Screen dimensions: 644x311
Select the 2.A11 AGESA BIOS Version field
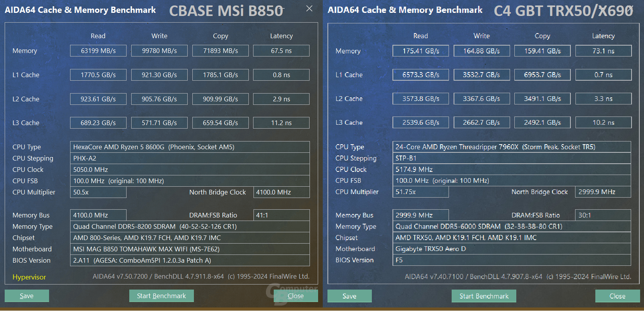(190, 260)
